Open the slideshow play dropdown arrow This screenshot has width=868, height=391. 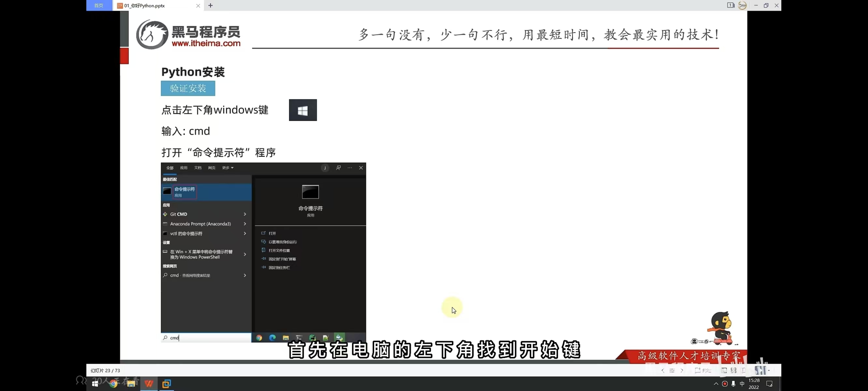coord(769,370)
